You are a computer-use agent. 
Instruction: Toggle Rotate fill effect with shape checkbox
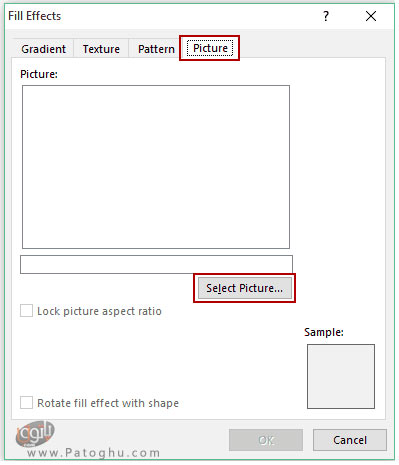(26, 403)
